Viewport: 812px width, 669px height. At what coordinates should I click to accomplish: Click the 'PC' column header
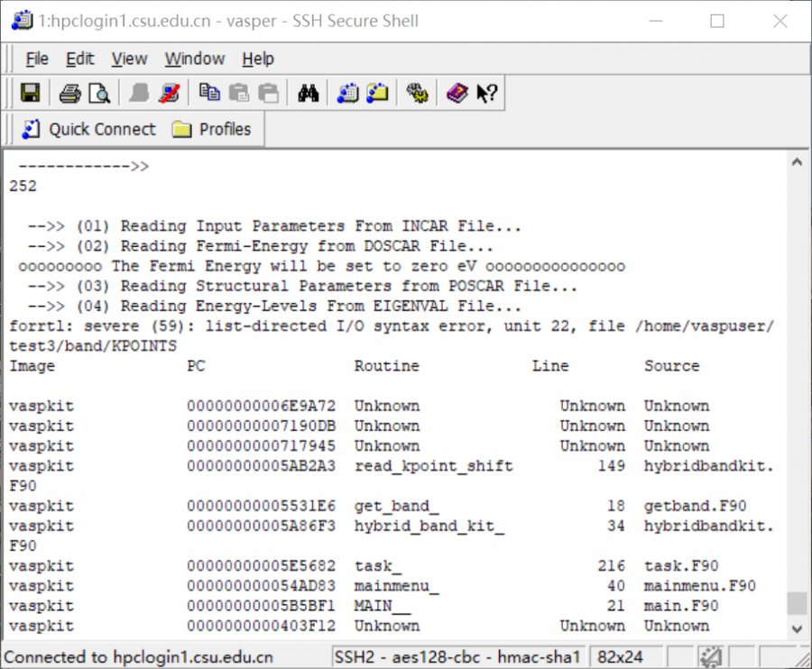pyautogui.click(x=196, y=366)
